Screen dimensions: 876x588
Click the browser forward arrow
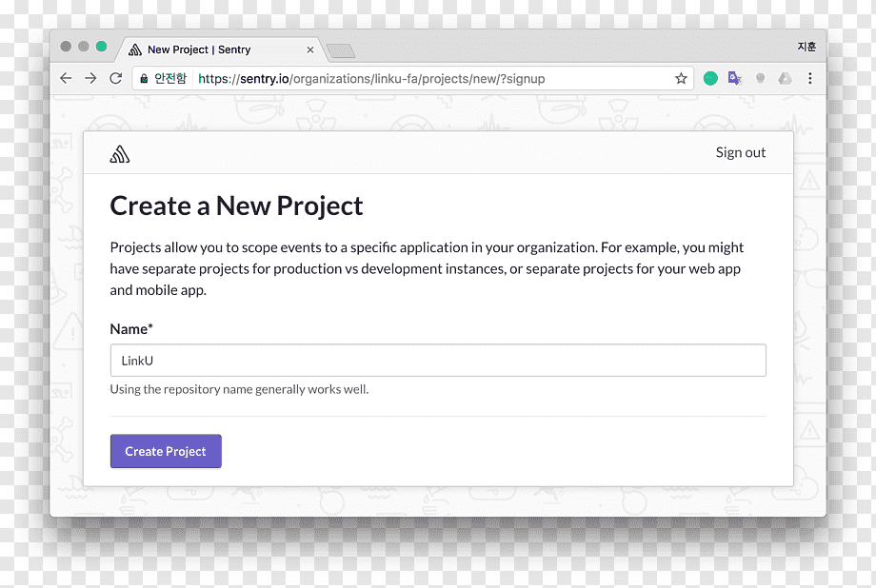tap(90, 78)
